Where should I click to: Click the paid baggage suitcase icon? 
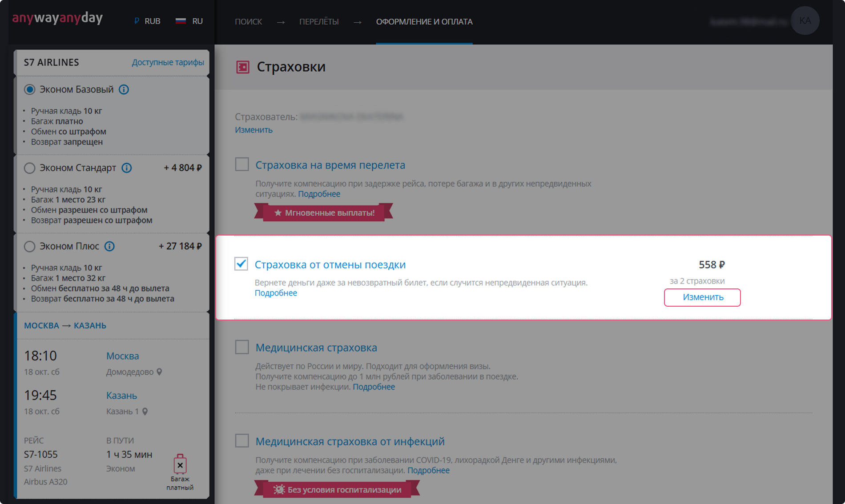click(180, 465)
